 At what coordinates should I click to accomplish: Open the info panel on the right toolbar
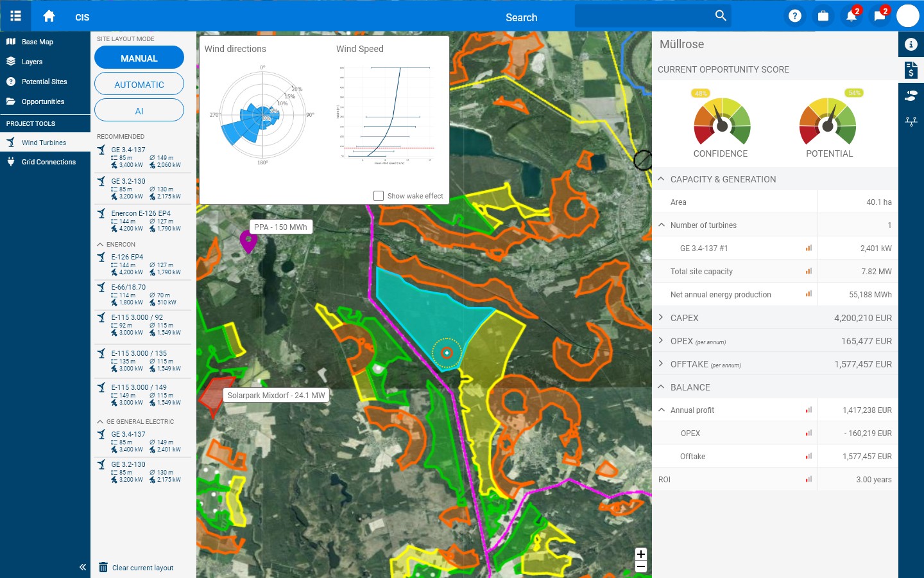pyautogui.click(x=911, y=44)
